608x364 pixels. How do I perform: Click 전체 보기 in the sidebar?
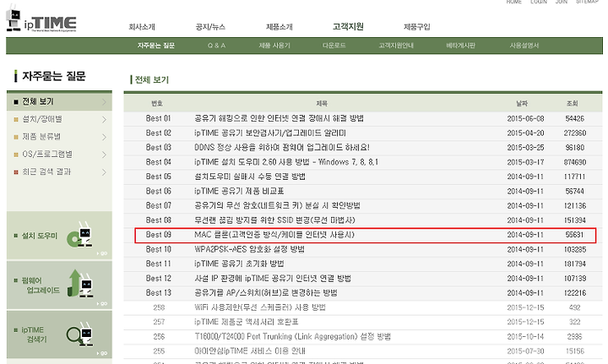38,101
